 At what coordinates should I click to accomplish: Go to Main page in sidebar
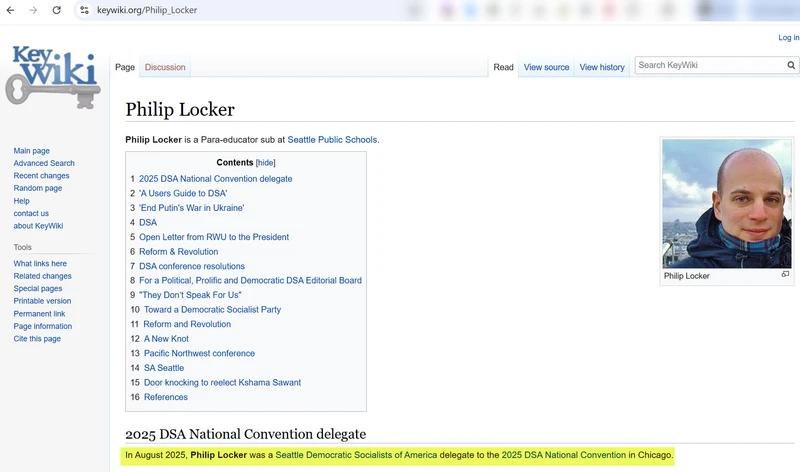pos(32,151)
